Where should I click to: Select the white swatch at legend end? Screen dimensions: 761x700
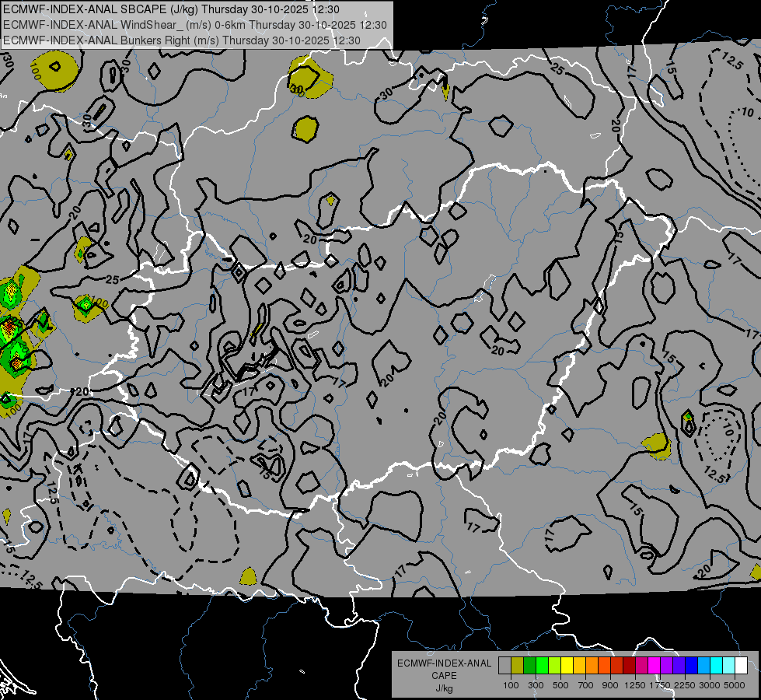(x=742, y=665)
